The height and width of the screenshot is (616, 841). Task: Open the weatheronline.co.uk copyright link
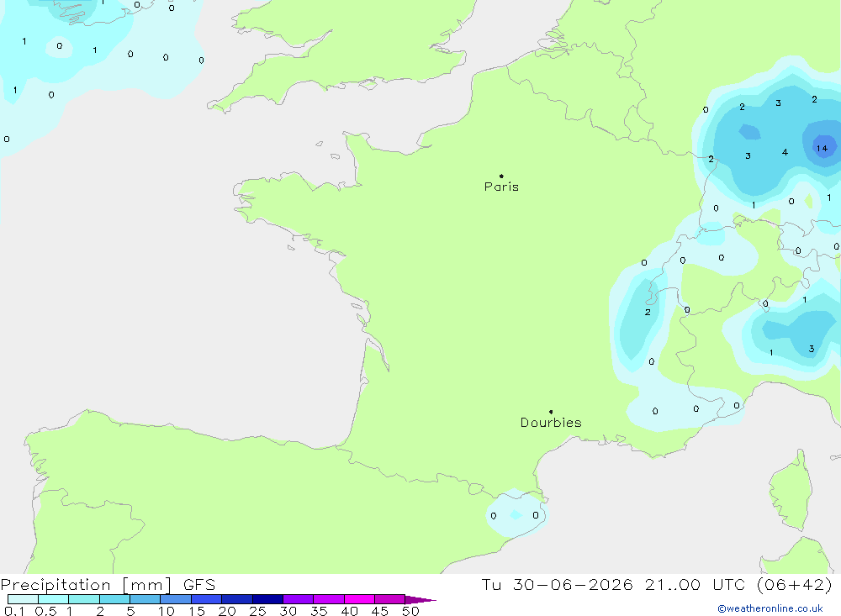point(770,608)
